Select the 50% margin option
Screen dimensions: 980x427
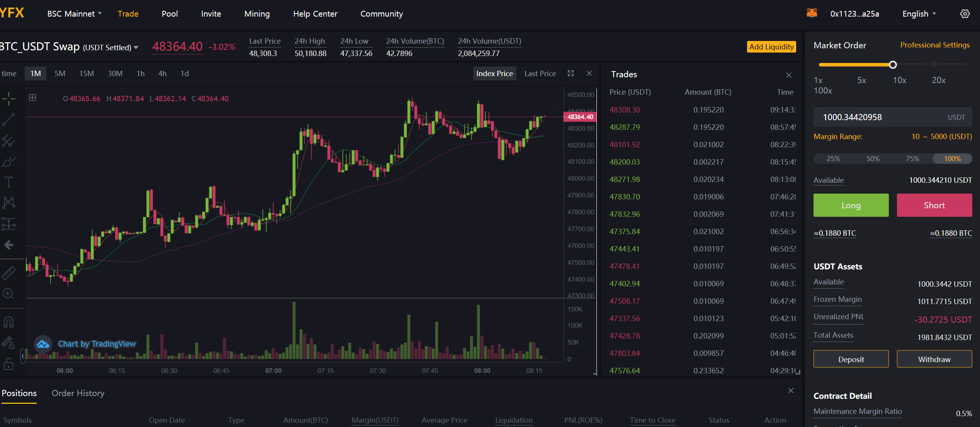pyautogui.click(x=873, y=159)
